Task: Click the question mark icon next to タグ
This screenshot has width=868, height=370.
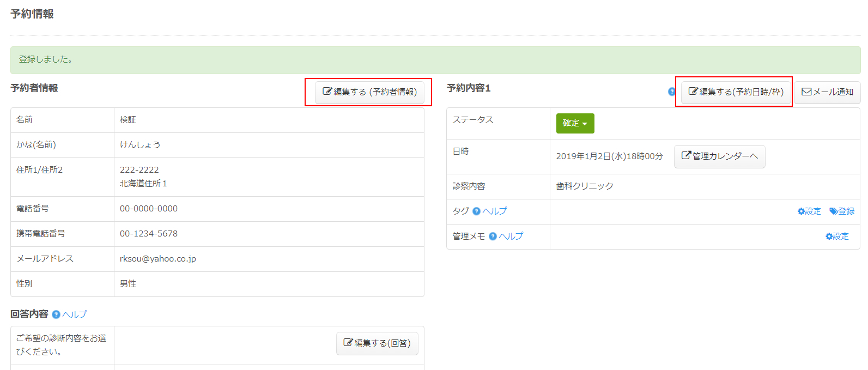Action: (x=476, y=211)
